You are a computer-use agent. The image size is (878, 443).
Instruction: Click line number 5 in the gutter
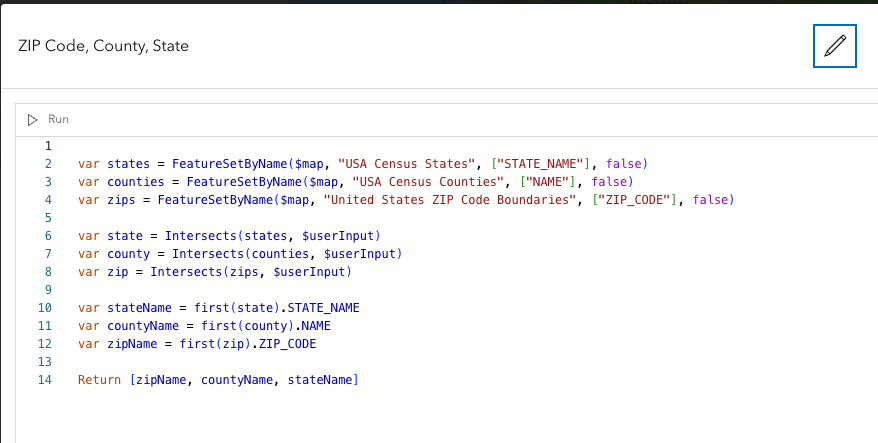(x=48, y=218)
